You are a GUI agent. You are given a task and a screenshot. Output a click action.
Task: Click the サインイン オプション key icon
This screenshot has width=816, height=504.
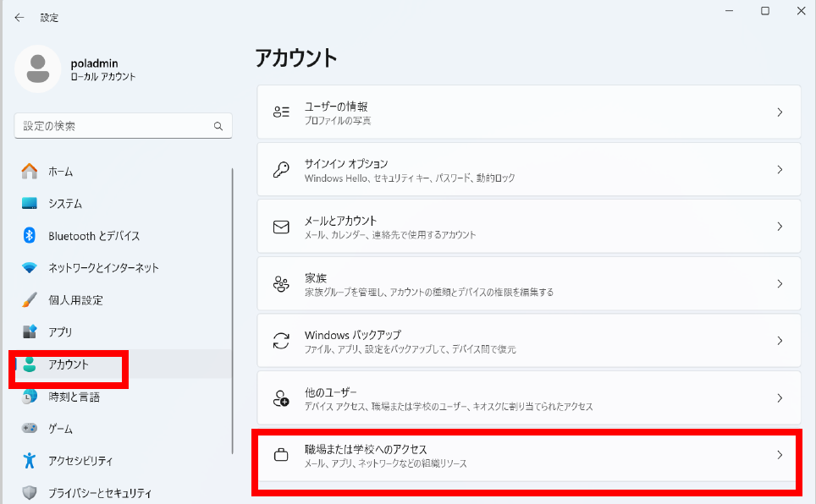(281, 170)
